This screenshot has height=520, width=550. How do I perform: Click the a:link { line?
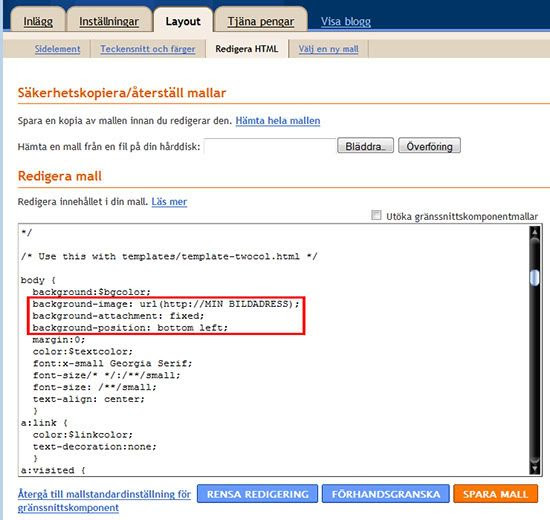(x=44, y=423)
